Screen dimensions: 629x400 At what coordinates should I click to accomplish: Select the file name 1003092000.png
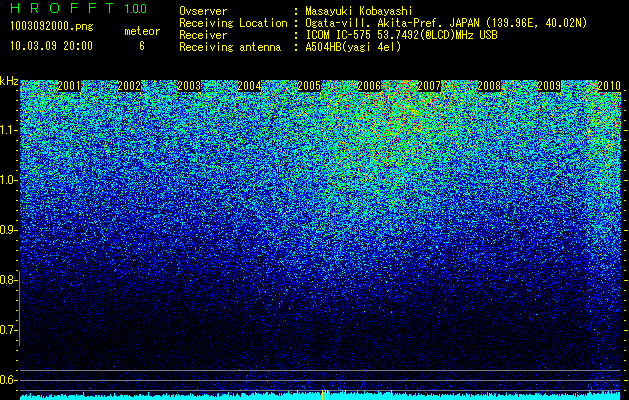52,26
